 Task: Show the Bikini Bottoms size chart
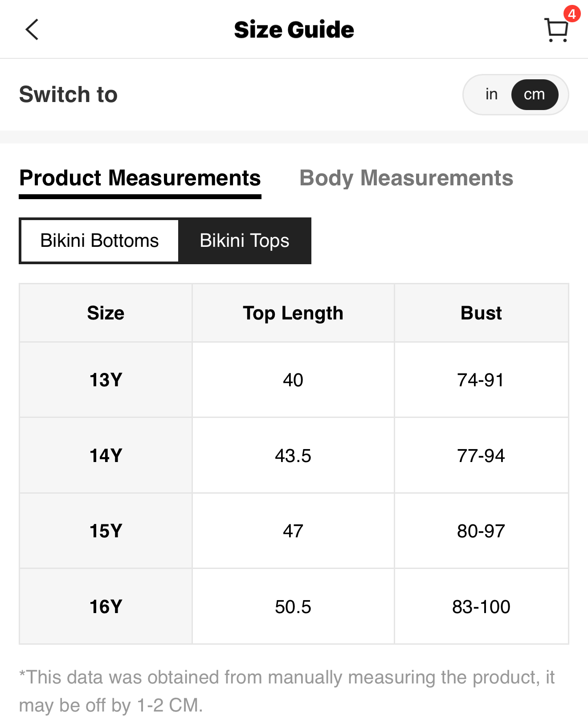point(99,241)
